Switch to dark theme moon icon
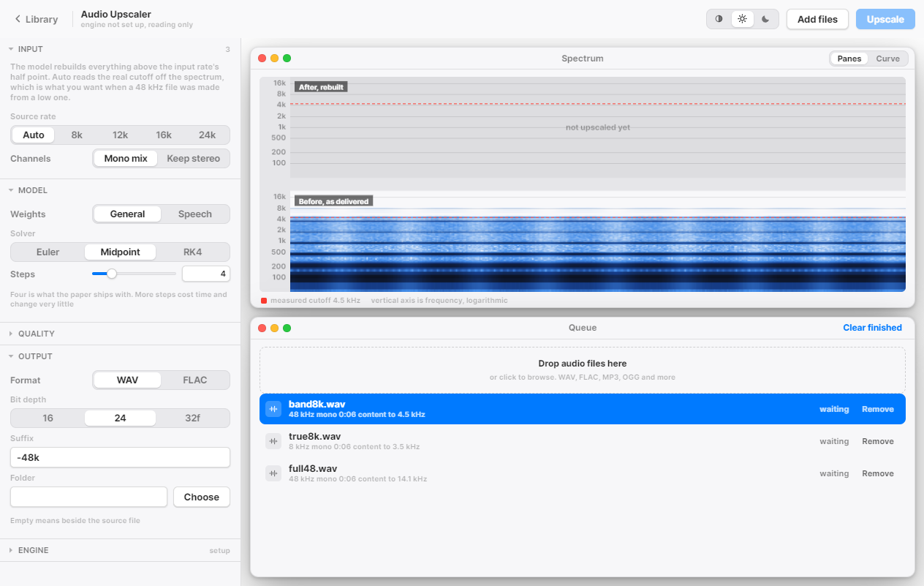The height and width of the screenshot is (586, 924). [765, 19]
